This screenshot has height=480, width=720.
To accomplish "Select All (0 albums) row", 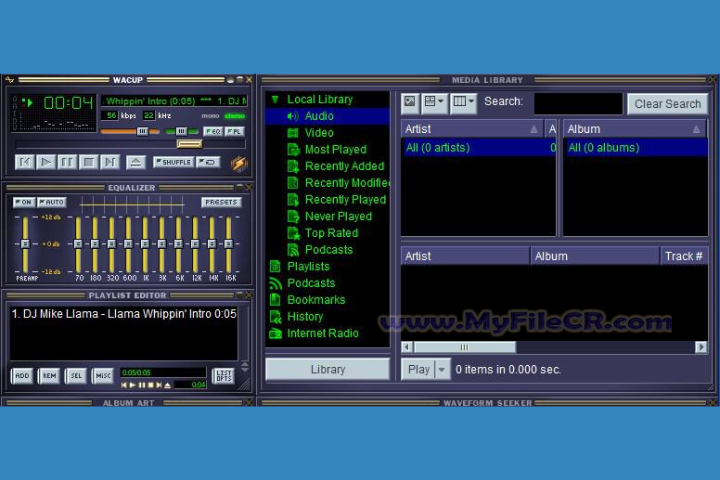I will coord(636,147).
